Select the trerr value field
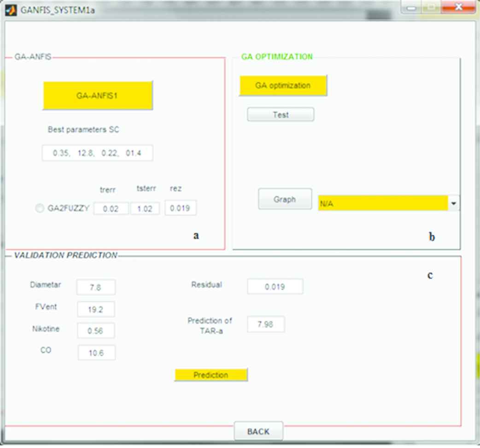 coord(111,209)
